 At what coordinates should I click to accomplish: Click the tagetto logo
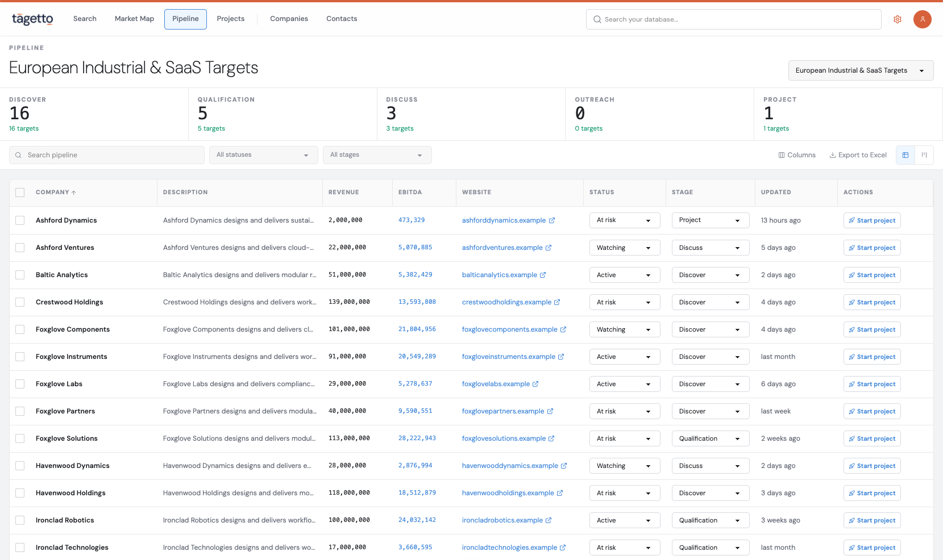[32, 19]
